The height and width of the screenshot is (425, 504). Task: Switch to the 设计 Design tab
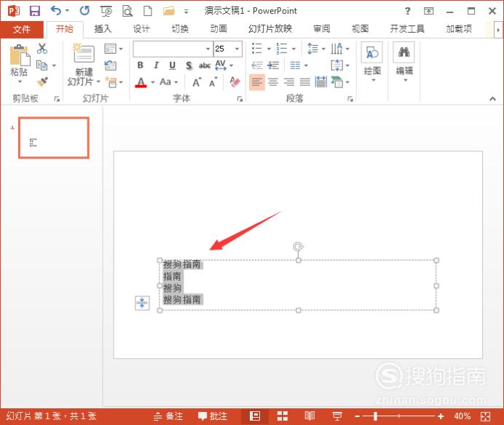(x=141, y=29)
